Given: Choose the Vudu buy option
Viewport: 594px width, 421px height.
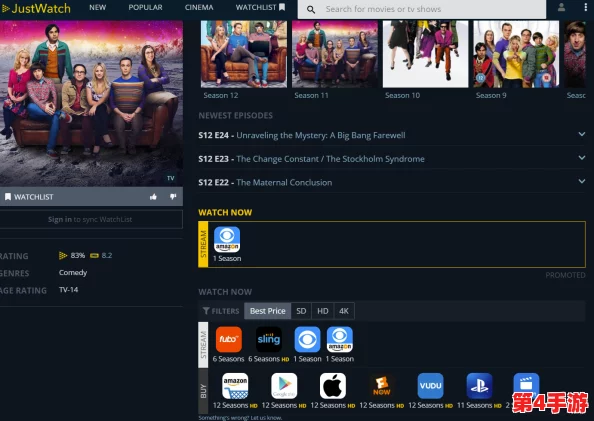Looking at the screenshot, I should tap(430, 386).
